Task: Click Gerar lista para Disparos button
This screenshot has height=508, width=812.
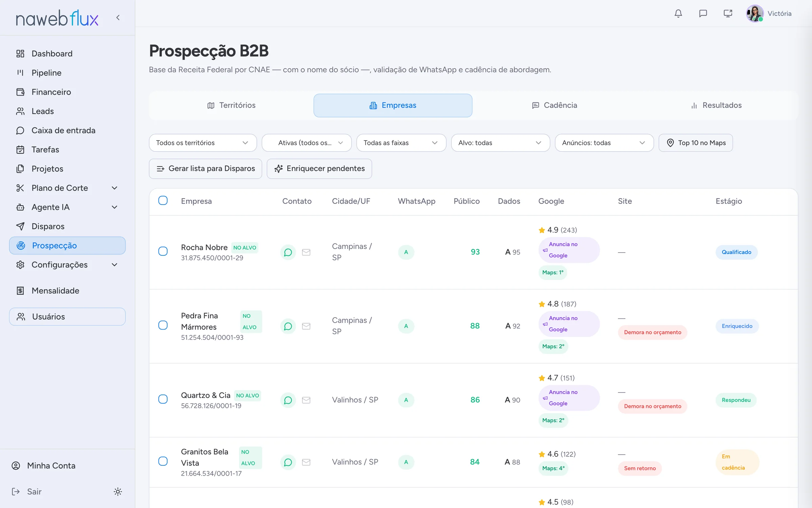Action: 205,169
